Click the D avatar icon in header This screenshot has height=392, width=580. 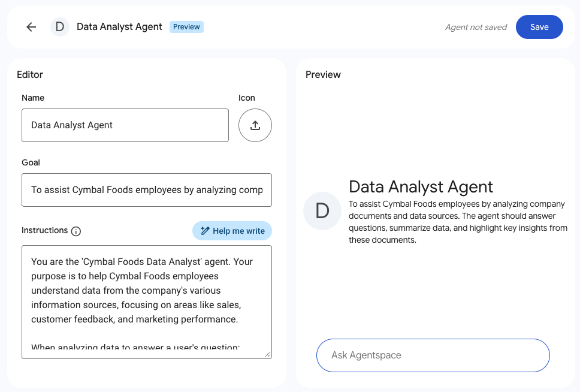[x=60, y=27]
